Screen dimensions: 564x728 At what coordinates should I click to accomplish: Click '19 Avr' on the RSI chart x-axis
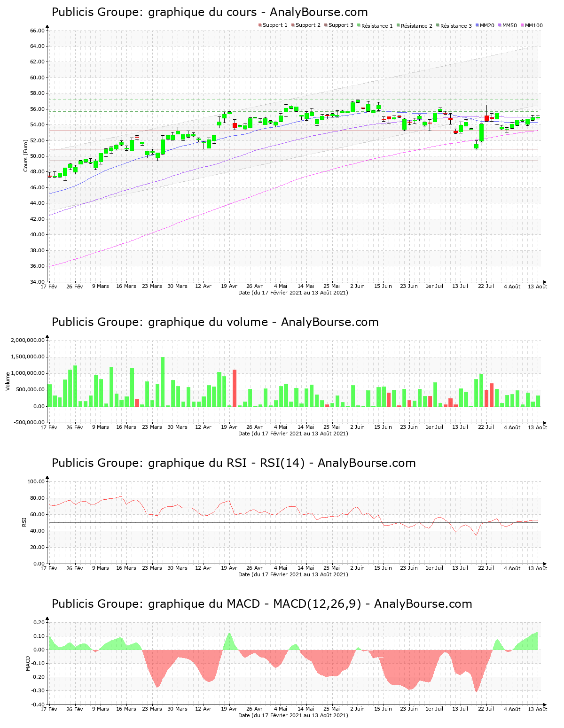(229, 568)
